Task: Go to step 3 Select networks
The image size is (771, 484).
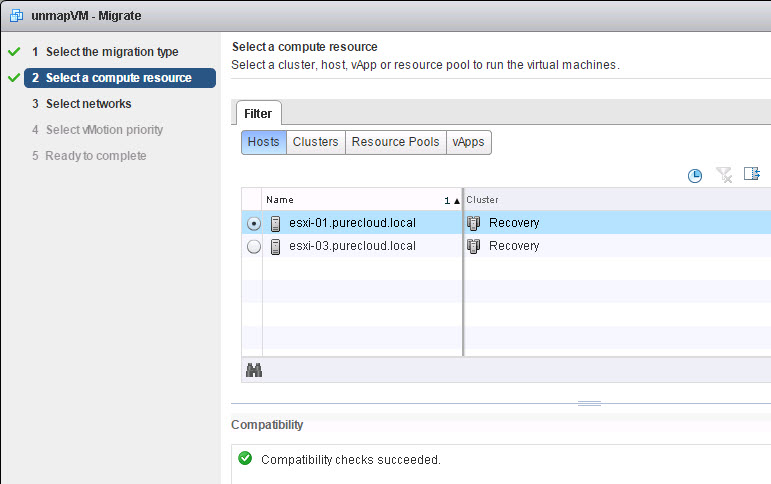Action: click(x=82, y=104)
